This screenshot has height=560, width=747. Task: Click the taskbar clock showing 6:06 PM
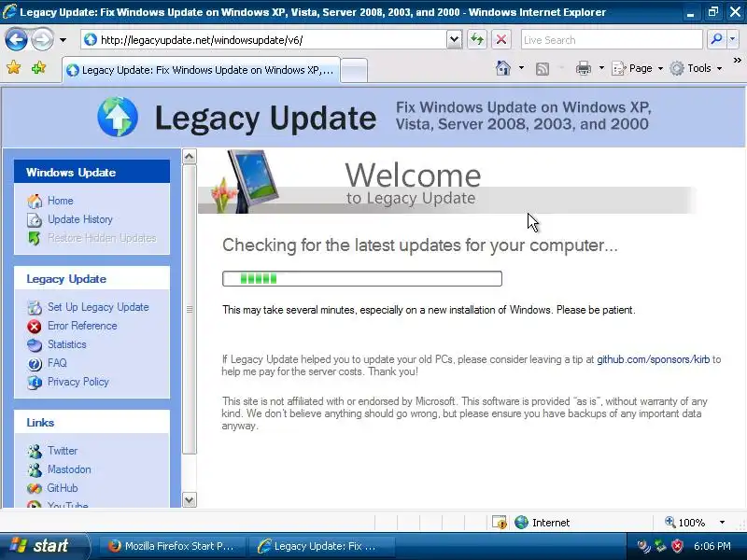712,546
